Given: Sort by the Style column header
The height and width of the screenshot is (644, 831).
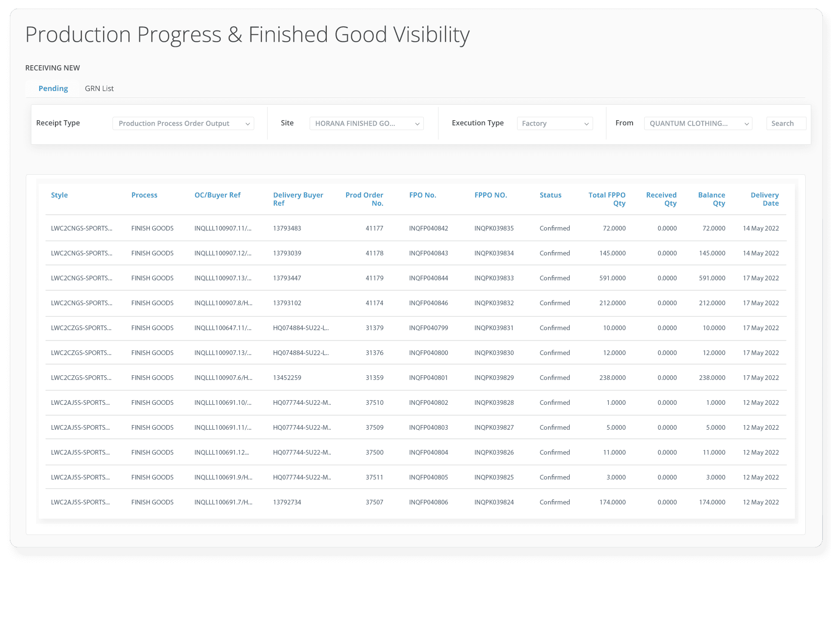Looking at the screenshot, I should point(59,195).
